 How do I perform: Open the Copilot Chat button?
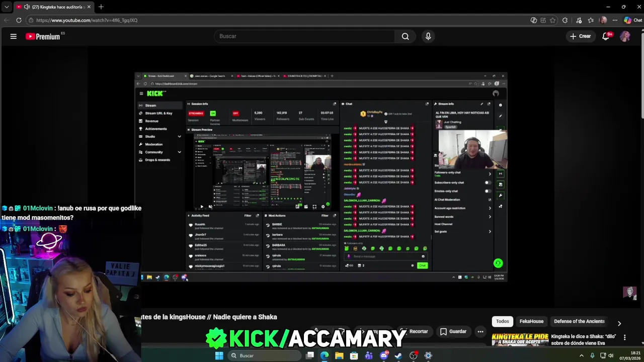coord(633,20)
